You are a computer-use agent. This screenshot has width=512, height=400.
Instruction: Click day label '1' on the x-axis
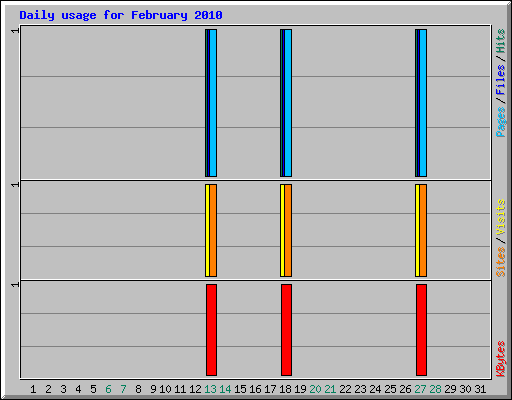(33, 389)
